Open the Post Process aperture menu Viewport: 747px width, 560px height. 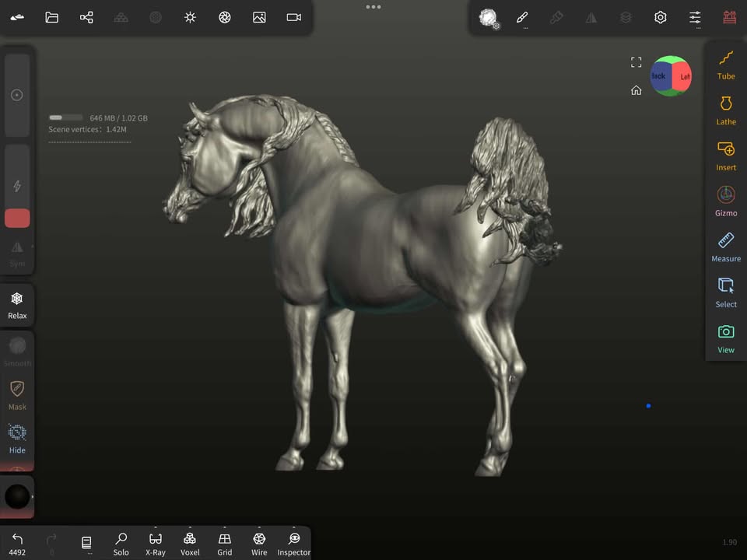(225, 17)
